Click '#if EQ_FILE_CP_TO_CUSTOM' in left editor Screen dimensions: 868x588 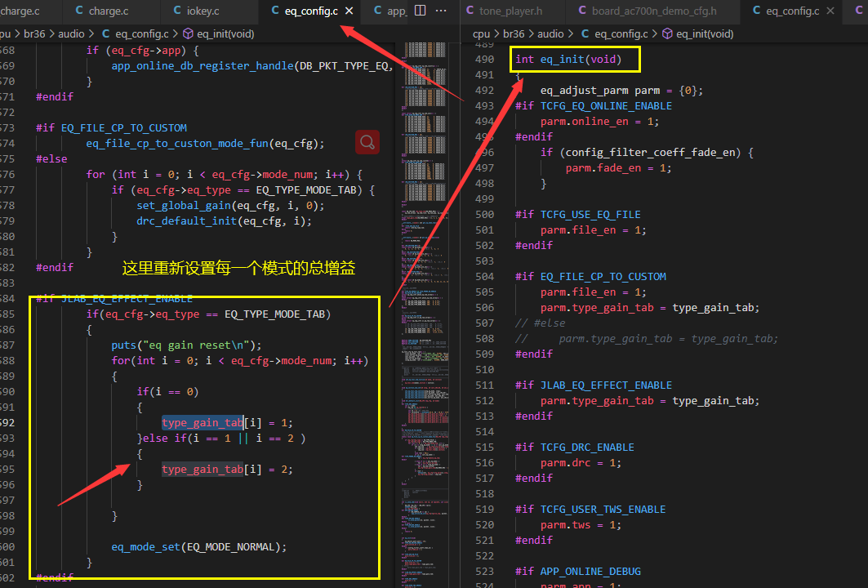point(111,128)
